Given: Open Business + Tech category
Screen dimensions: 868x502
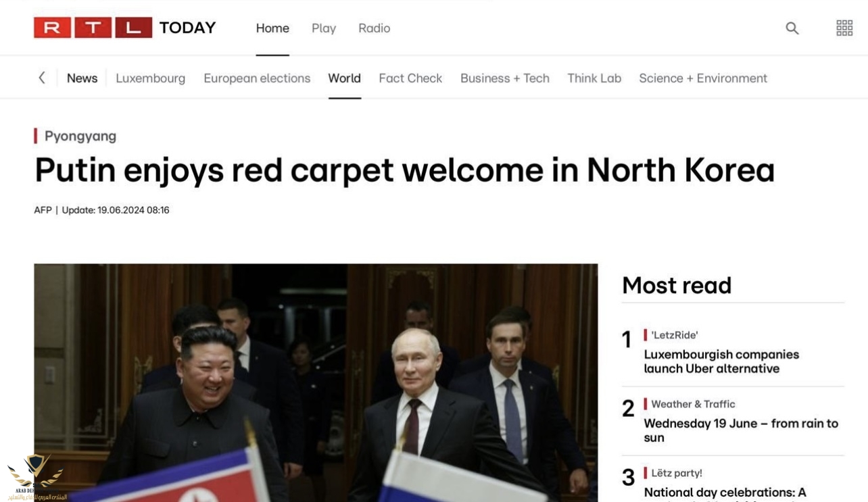Looking at the screenshot, I should pyautogui.click(x=505, y=78).
